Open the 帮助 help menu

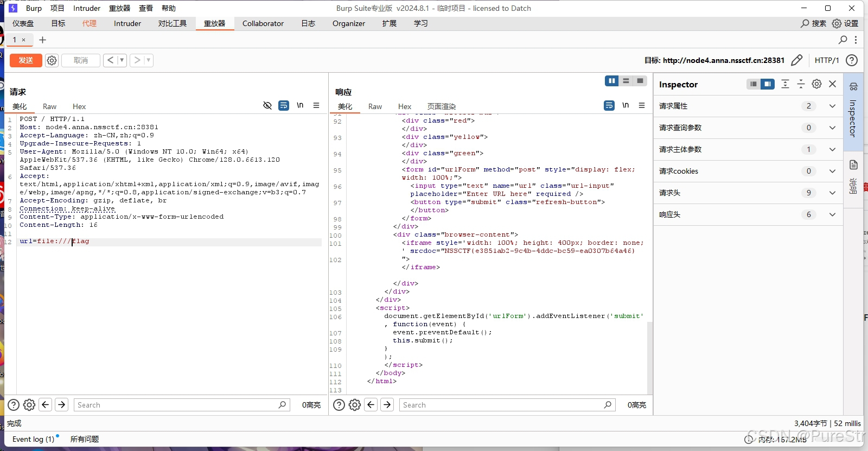(x=169, y=8)
